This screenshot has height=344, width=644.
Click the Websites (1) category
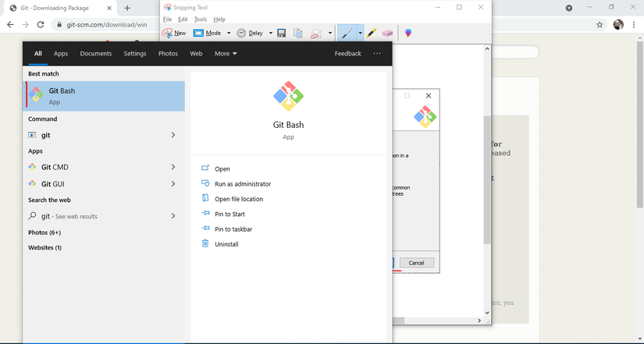[x=44, y=247]
